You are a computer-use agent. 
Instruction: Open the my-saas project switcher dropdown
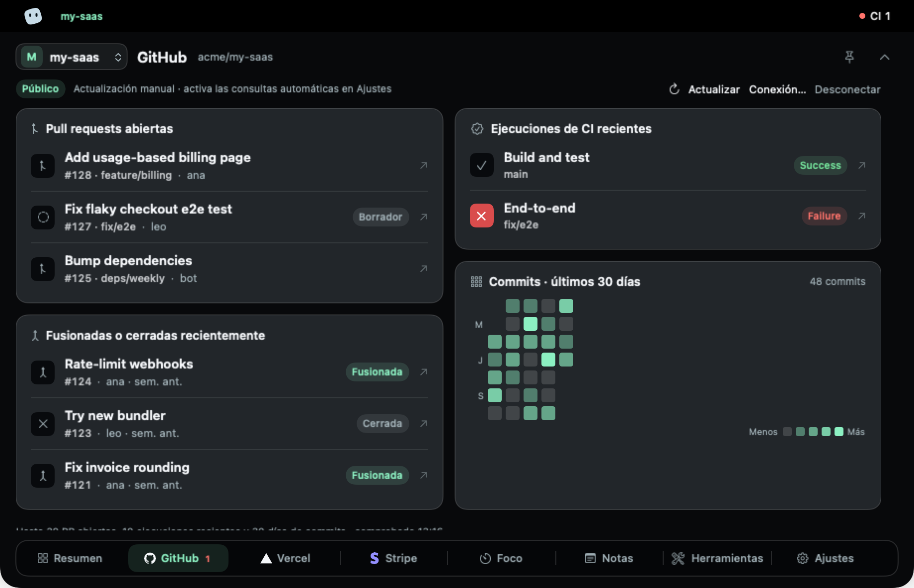pos(72,57)
